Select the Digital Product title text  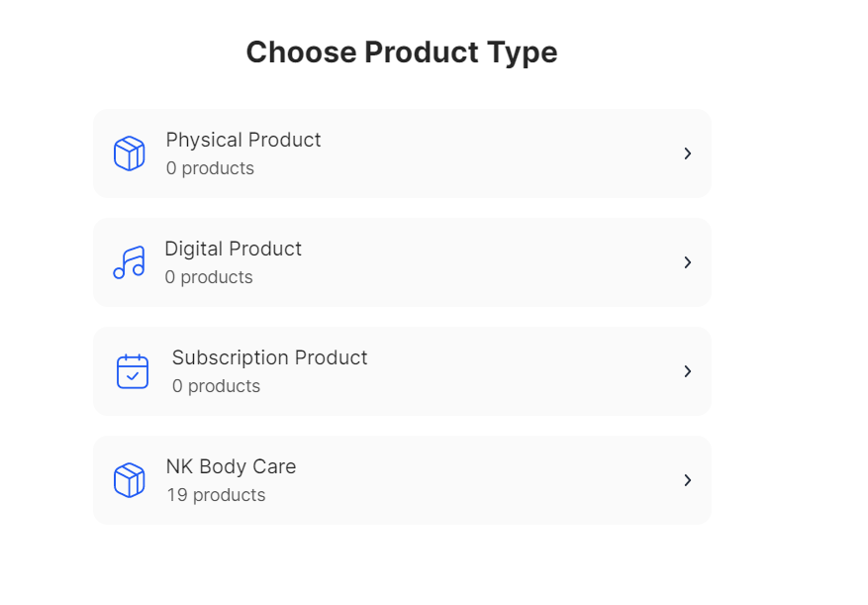click(x=233, y=249)
